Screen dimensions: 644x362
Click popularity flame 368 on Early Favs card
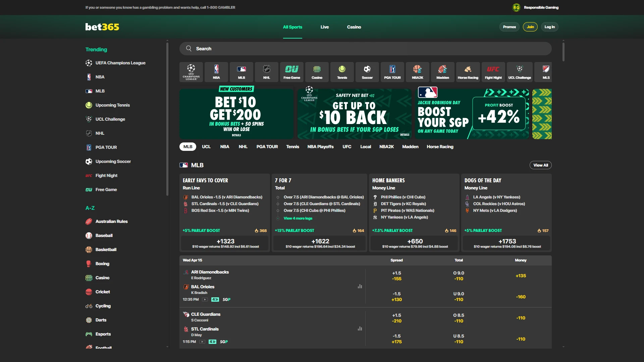261,231
